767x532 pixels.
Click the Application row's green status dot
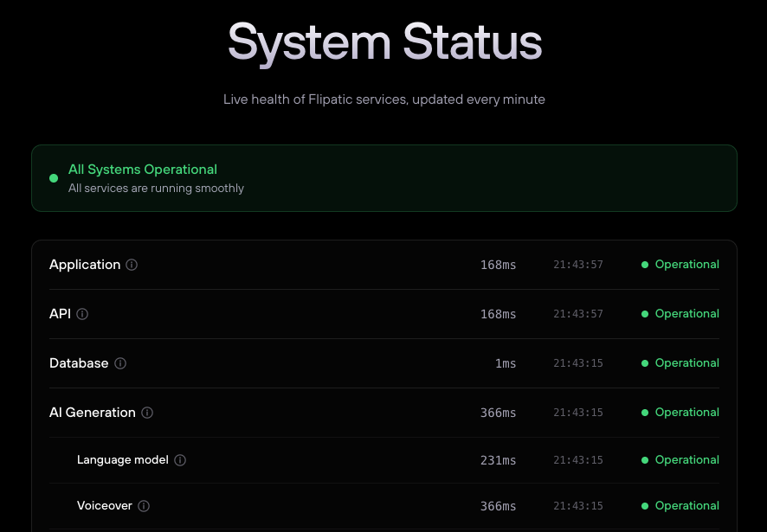pos(645,265)
